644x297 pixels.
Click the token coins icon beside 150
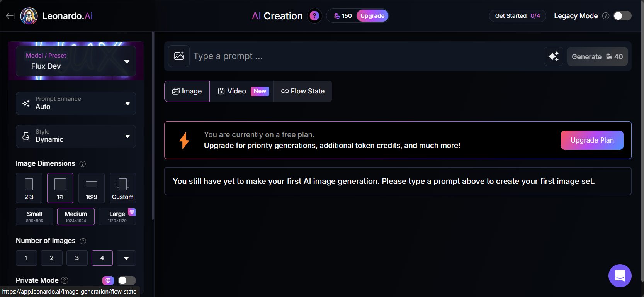(337, 16)
